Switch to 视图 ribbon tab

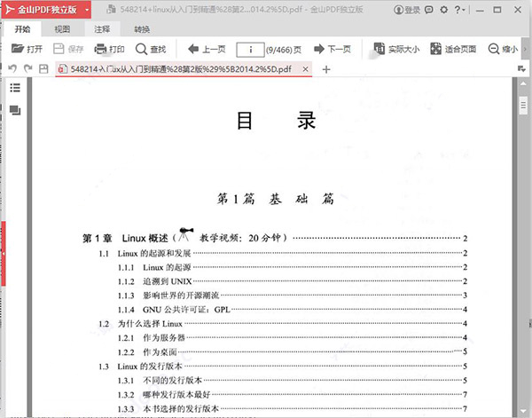[62, 29]
